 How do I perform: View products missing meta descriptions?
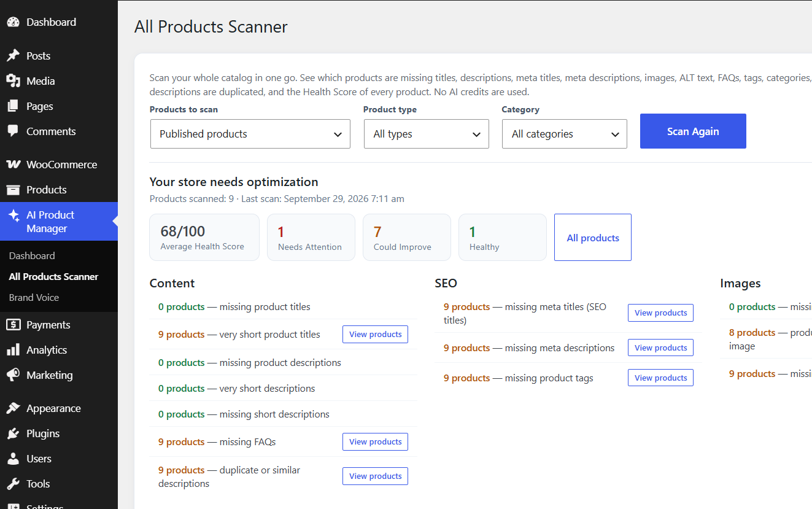660,348
